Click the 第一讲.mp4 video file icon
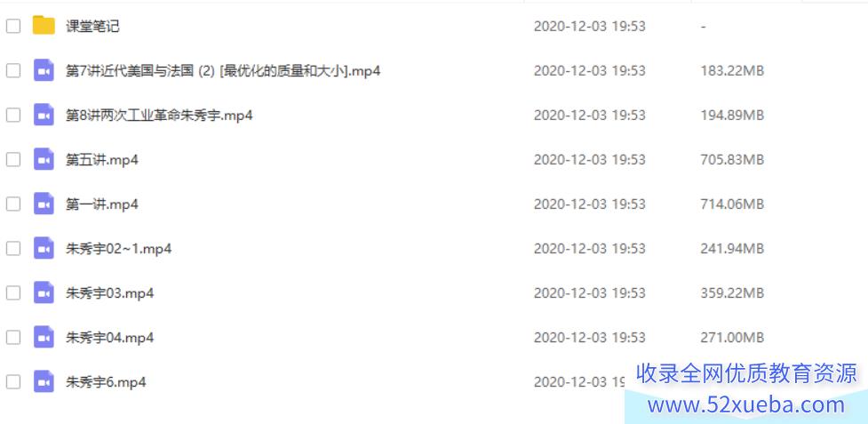 [44, 204]
